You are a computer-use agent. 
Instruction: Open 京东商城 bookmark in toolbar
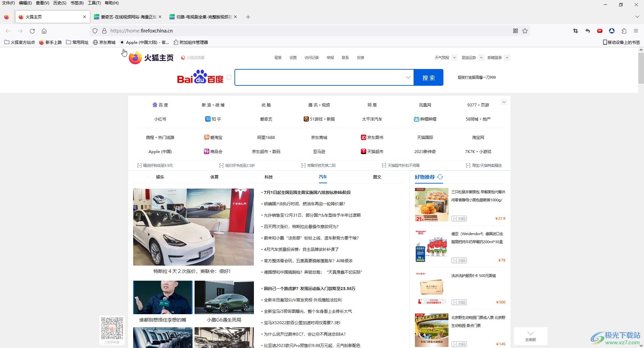pyautogui.click(x=104, y=43)
